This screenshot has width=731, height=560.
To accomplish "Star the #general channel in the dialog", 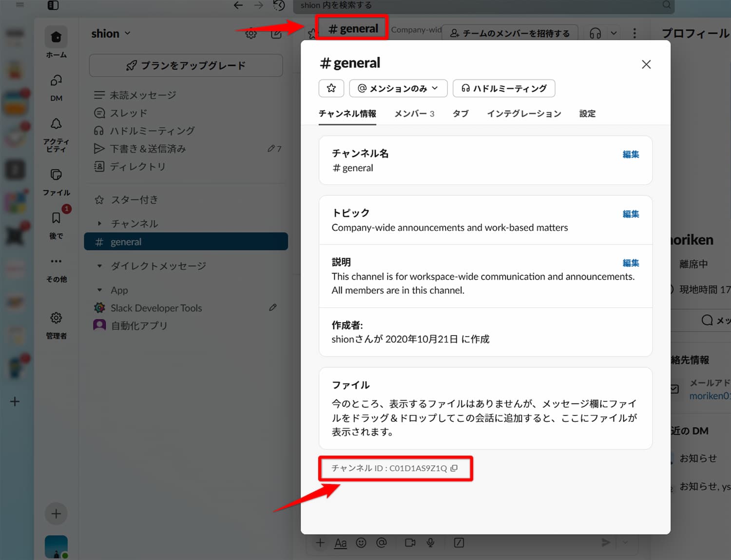I will [x=331, y=88].
